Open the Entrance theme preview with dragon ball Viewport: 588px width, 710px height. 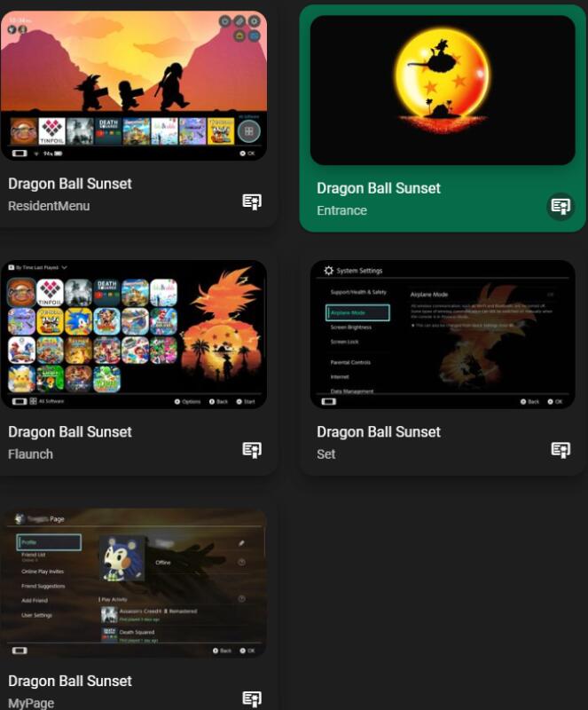click(x=443, y=91)
